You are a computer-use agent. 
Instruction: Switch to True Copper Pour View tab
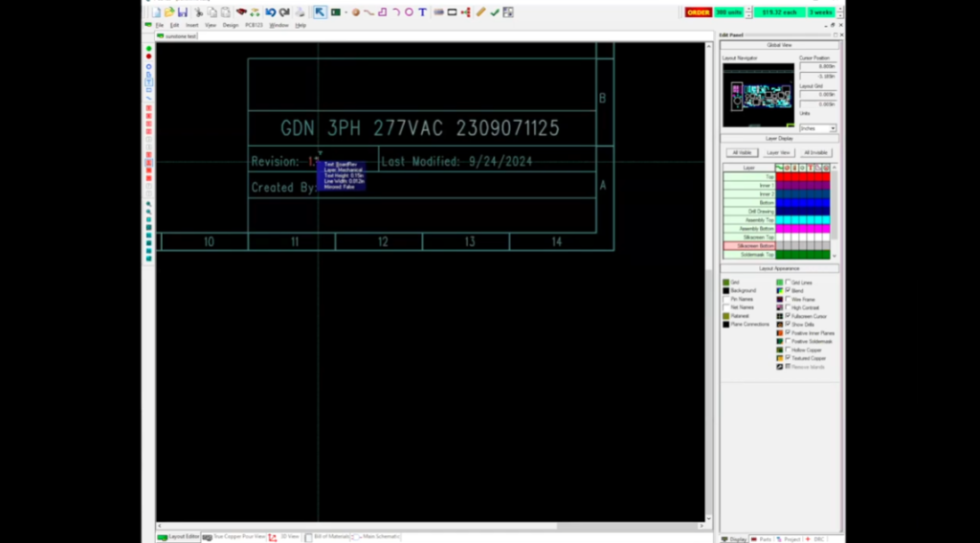pyautogui.click(x=234, y=536)
